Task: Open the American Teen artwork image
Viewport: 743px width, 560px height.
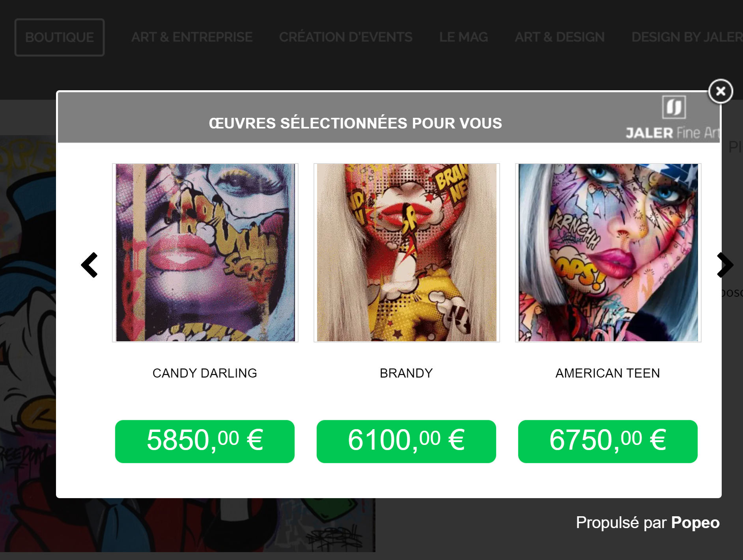Action: pos(608,253)
